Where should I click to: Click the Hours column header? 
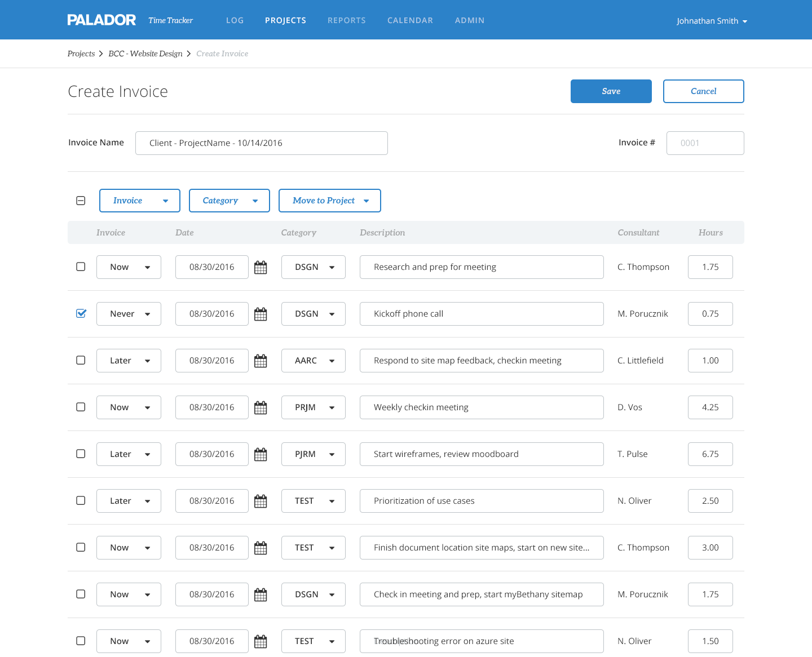710,233
